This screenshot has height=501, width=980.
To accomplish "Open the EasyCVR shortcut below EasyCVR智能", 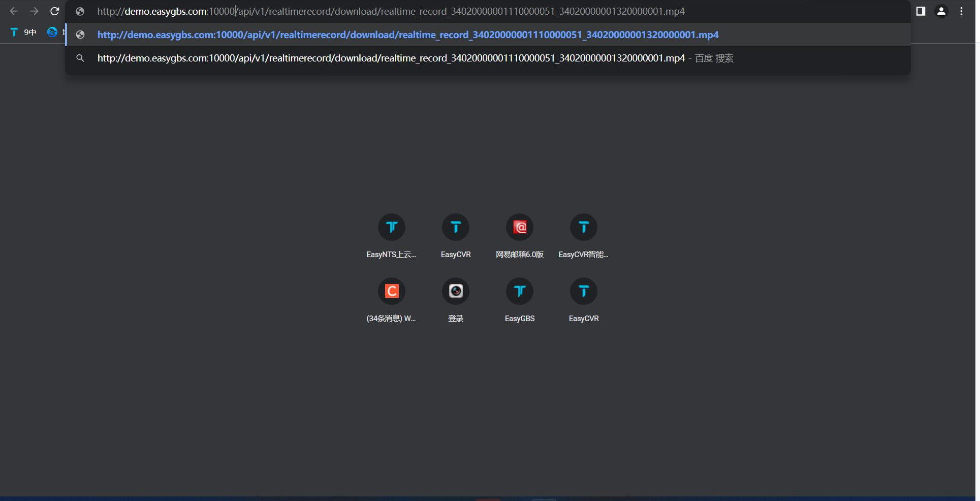I will (x=584, y=300).
